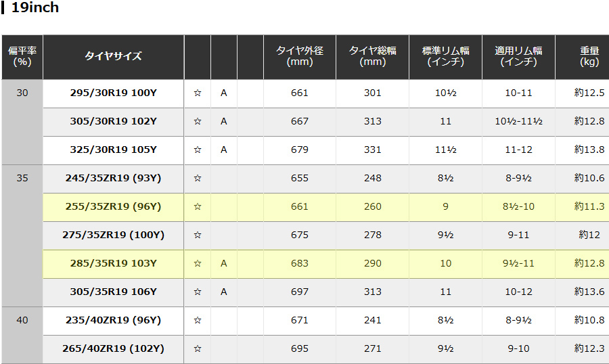Select the star beside 305/35R19 106Y
The image size is (609, 364).
coord(198,292)
